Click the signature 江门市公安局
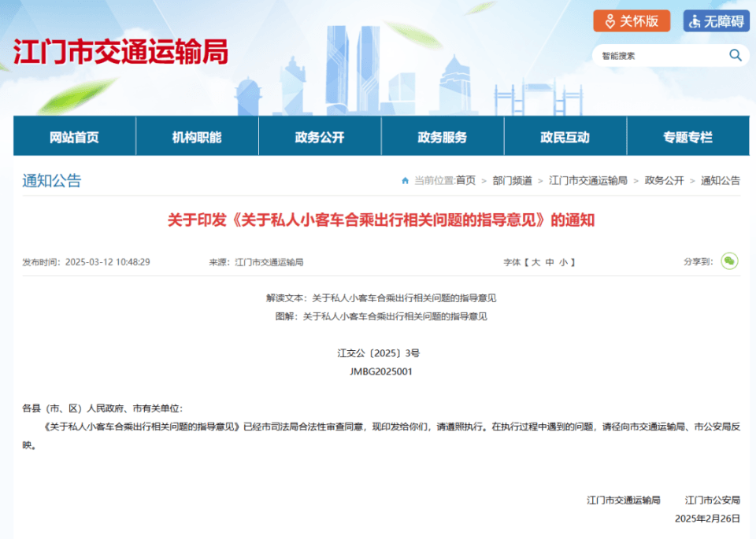This screenshot has width=756, height=539. (x=713, y=500)
